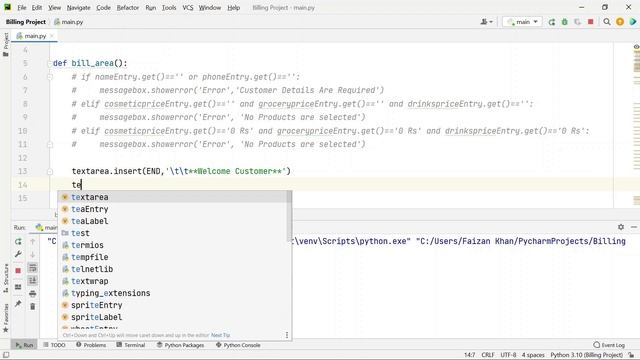
Task: Click Down the Stack Trace arrow
Action: [33, 255]
